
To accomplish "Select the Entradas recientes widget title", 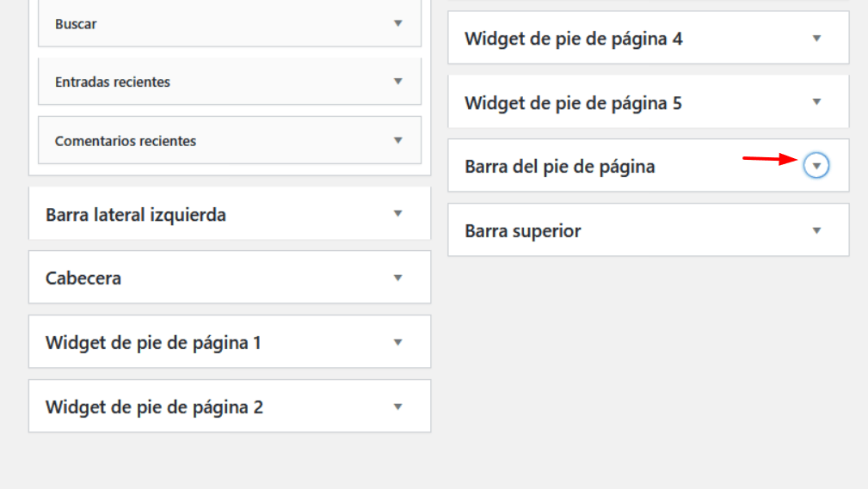I will click(x=113, y=82).
